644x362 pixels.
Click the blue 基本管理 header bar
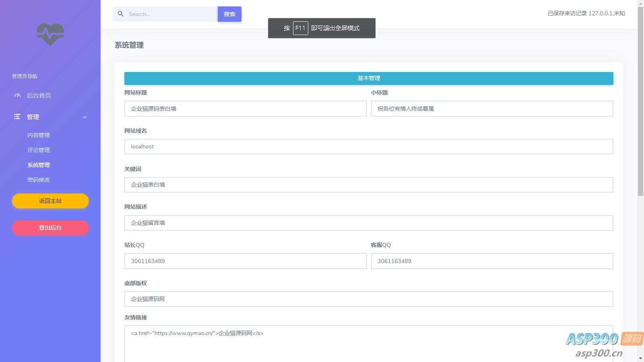(368, 78)
